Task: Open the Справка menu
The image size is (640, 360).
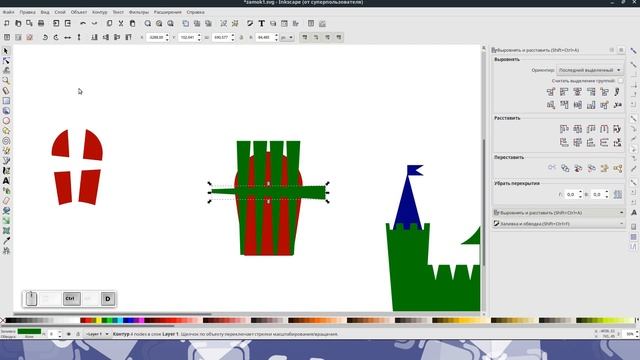Action: tap(196, 12)
